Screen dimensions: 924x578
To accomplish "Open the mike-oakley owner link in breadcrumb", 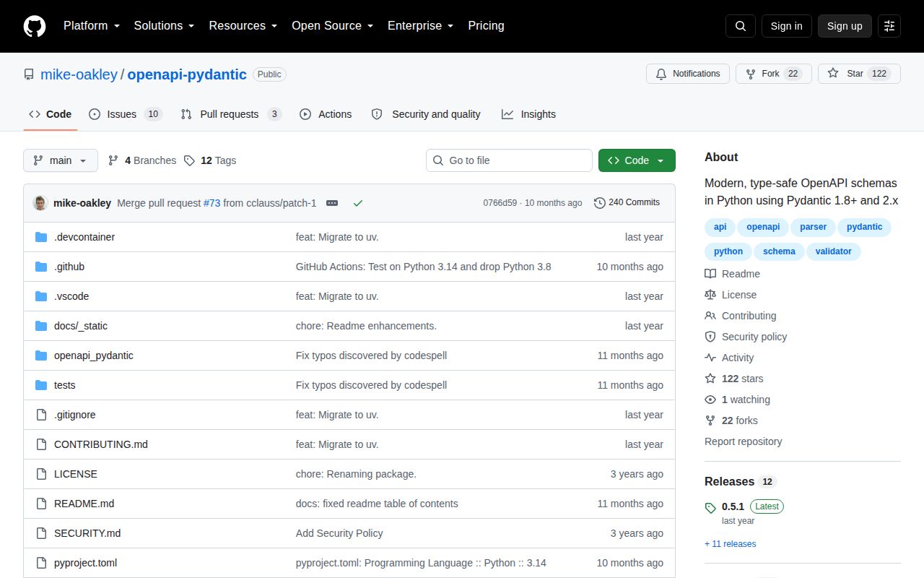I will (x=79, y=74).
